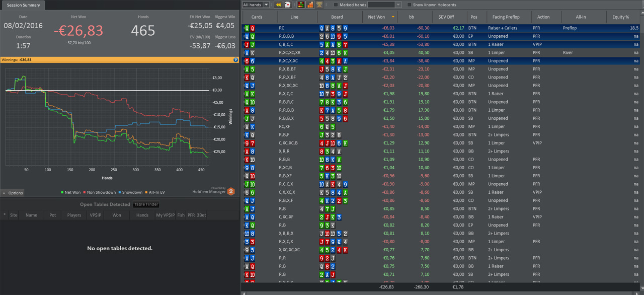
Task: Click the equity value 18,5
Action: (634, 28)
